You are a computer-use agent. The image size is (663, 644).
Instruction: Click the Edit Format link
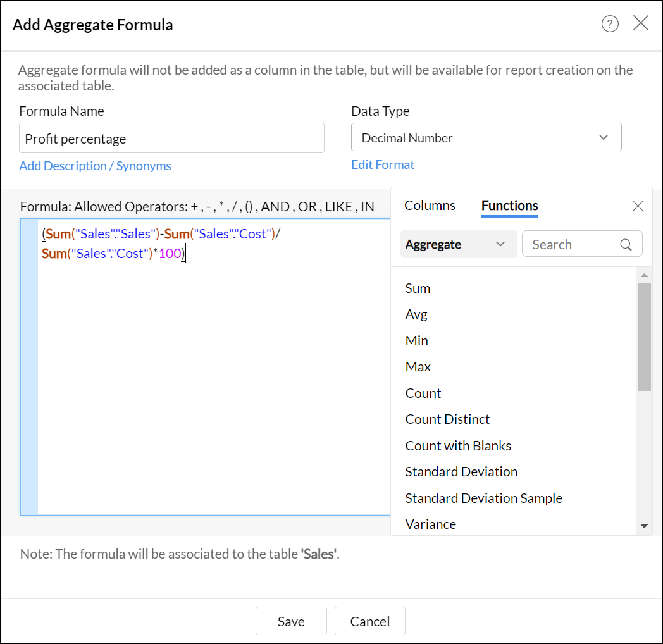383,164
